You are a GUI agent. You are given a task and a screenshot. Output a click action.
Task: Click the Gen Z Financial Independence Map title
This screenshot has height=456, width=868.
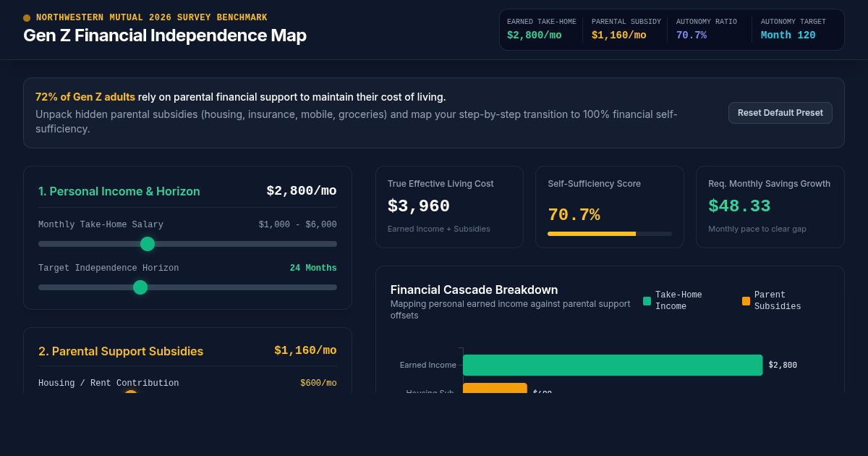[165, 35]
